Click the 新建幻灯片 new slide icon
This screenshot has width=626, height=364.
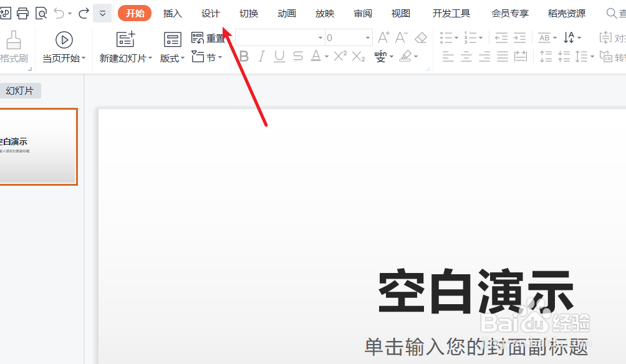coord(125,39)
